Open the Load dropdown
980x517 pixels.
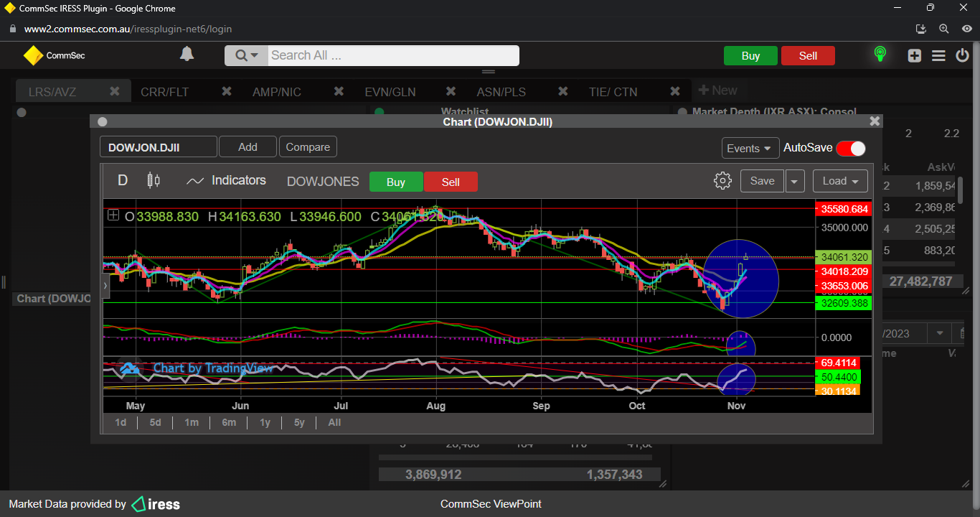[840, 181]
